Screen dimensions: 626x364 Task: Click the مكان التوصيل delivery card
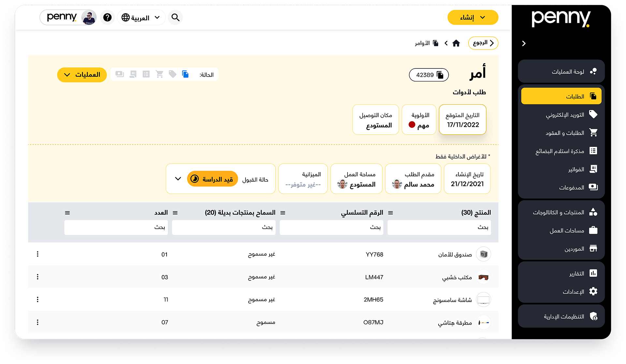click(x=376, y=120)
